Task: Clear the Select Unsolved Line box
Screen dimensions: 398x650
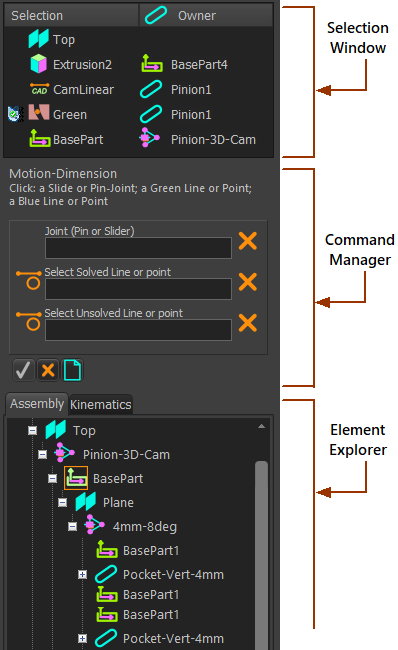Action: pos(248,323)
